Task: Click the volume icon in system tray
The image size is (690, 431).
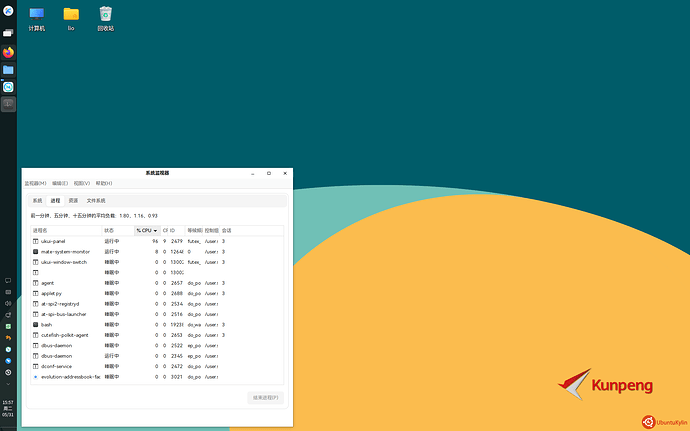Action: coord(7,303)
